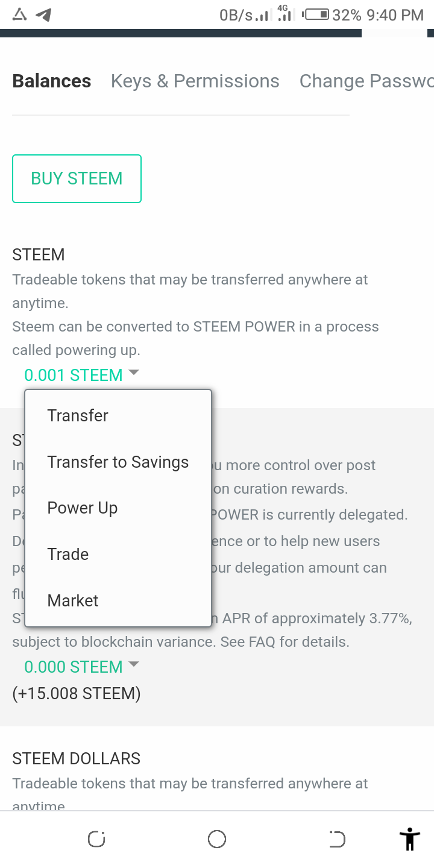The width and height of the screenshot is (434, 868).
Task: Select the Balances tab
Action: coord(52,81)
